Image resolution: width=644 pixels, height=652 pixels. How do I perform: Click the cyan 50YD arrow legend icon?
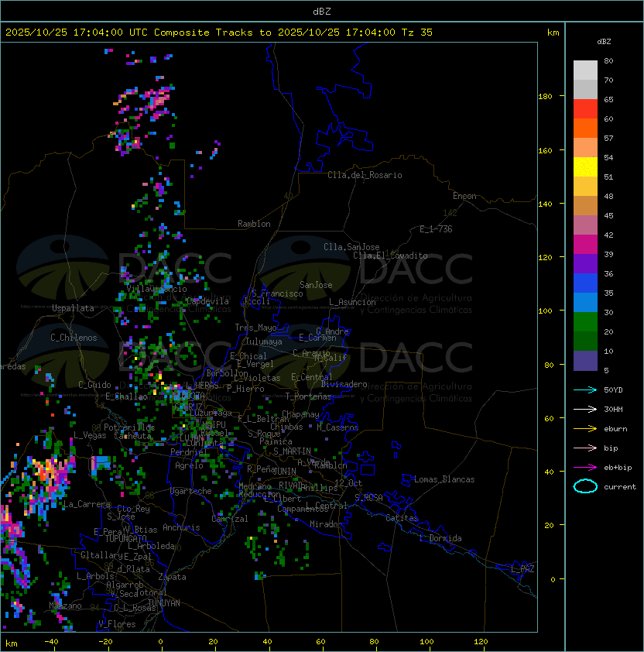pyautogui.click(x=585, y=389)
